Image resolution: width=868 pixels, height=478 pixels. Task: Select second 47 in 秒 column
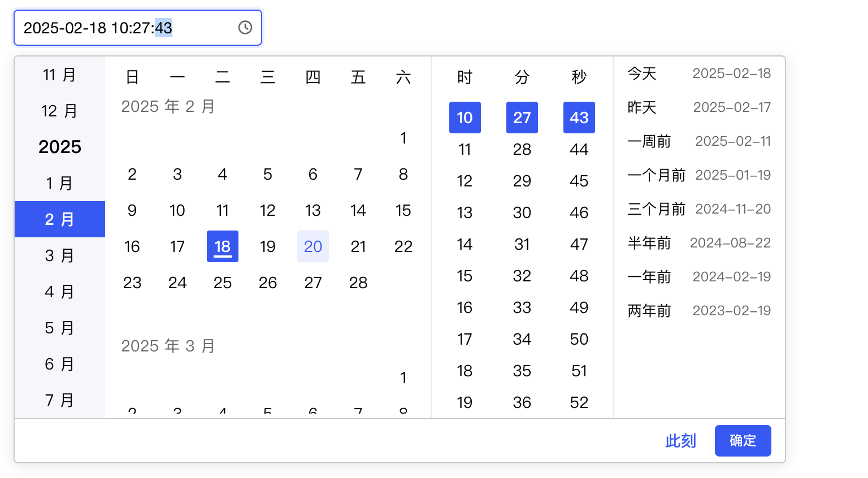pyautogui.click(x=579, y=244)
